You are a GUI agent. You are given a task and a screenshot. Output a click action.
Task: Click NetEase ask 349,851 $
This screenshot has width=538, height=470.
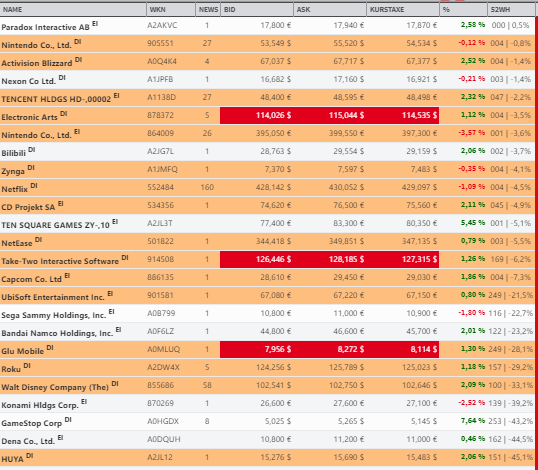[x=347, y=242]
